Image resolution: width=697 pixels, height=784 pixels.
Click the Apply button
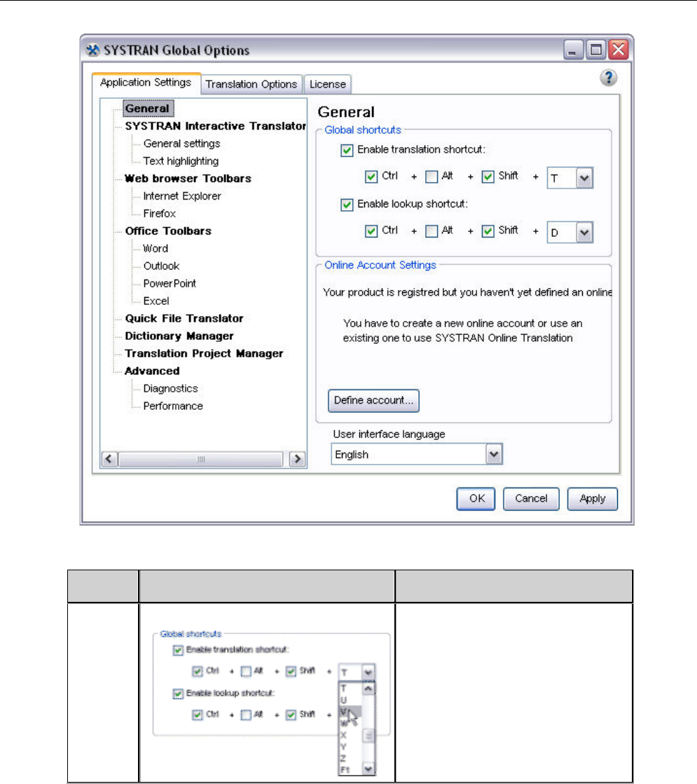click(x=593, y=499)
